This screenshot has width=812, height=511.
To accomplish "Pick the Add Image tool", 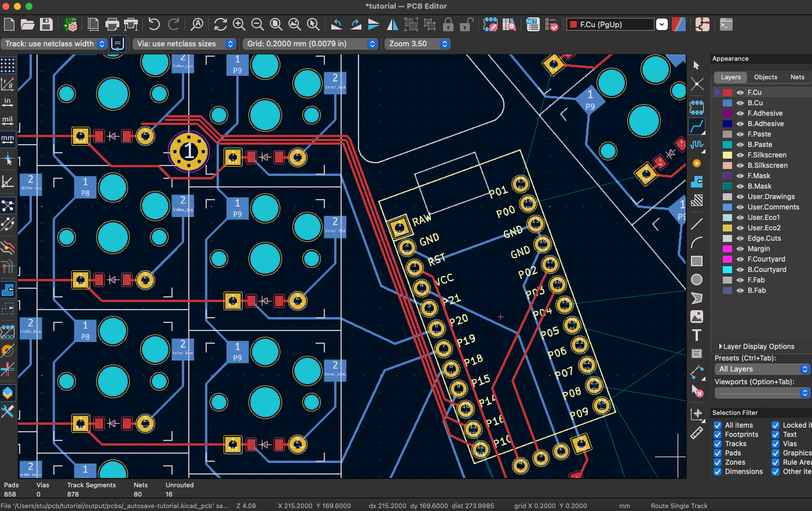I will tap(697, 317).
